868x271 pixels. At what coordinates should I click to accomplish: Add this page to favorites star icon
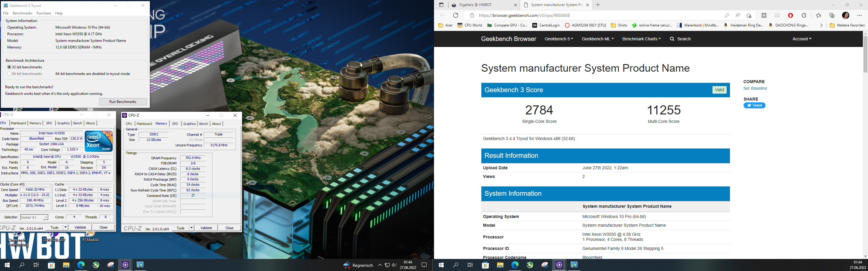click(x=749, y=15)
